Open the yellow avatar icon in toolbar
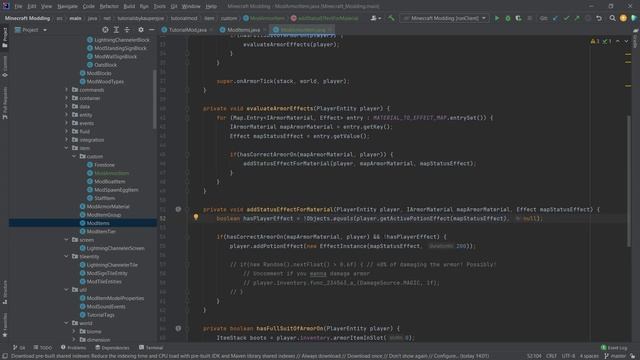The width and height of the screenshot is (640, 360). pyautogui.click(x=623, y=18)
